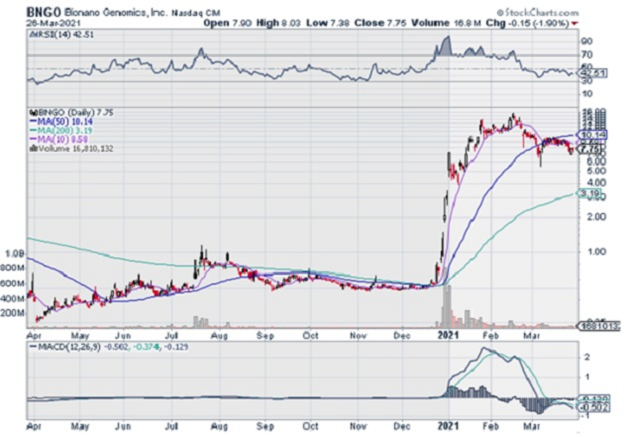Click the 90 level on RSI axis
Viewport: 630px width, 437px height.
(587, 41)
